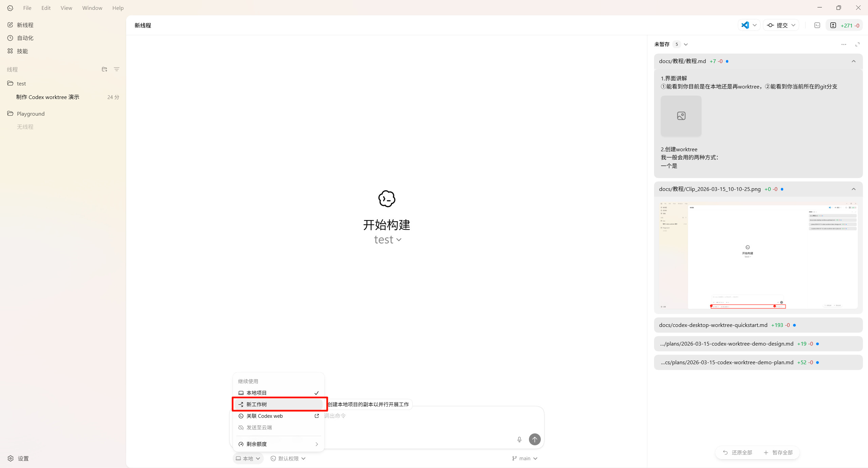Screen dimensions: 868x468
Task: Click the thread filter/sort icon
Action: click(x=117, y=69)
